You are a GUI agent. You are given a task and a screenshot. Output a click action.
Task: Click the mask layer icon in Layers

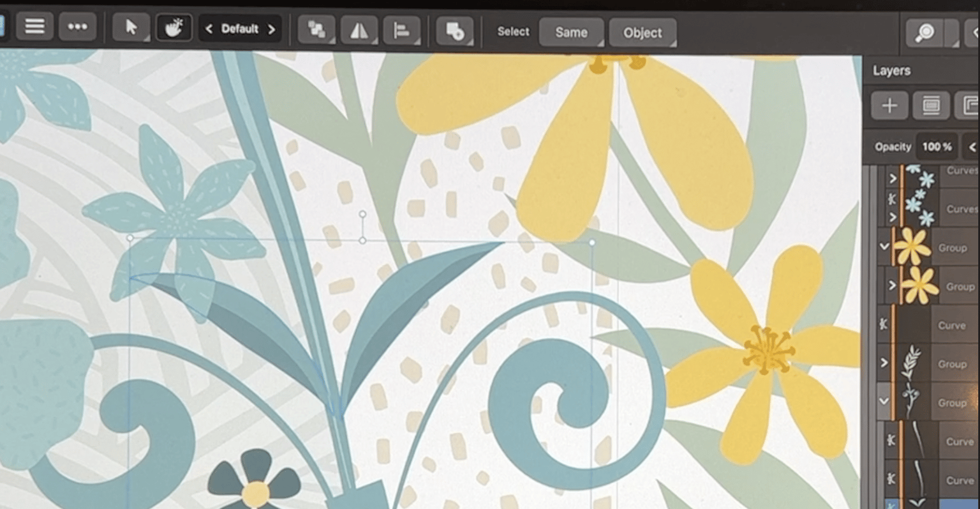931,105
